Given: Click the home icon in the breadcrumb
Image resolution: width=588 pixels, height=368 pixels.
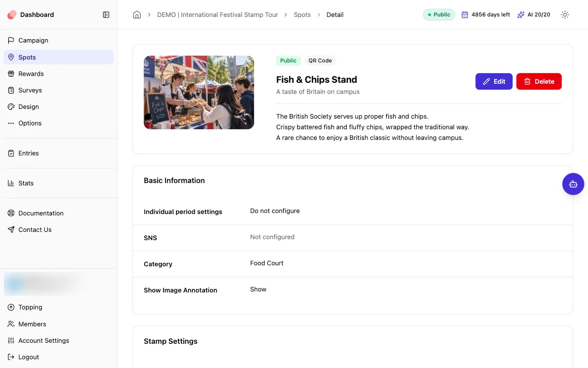Looking at the screenshot, I should coord(137,15).
